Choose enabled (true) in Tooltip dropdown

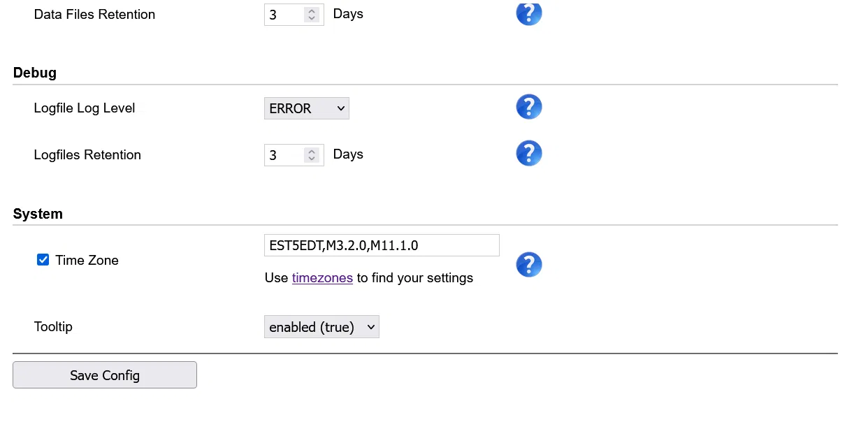pyautogui.click(x=321, y=327)
